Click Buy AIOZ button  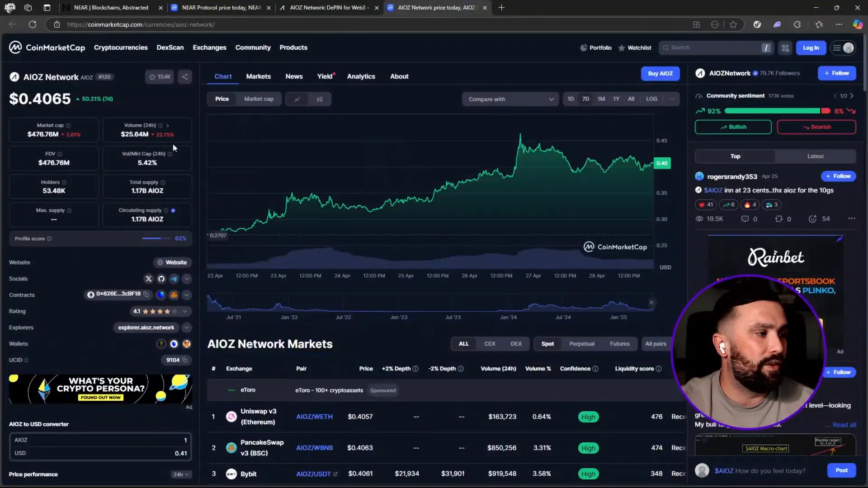(660, 74)
